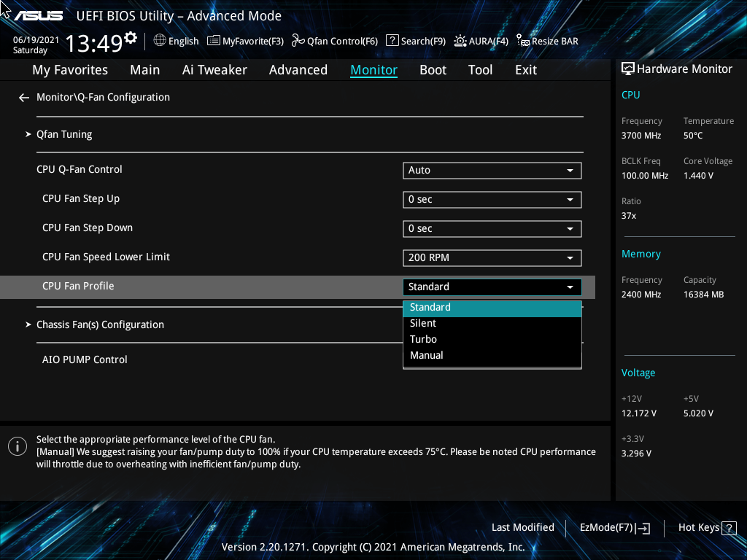Image resolution: width=747 pixels, height=560 pixels.
Task: Click the back arrow to leave Q-Fan Configuration
Action: pos(23,97)
